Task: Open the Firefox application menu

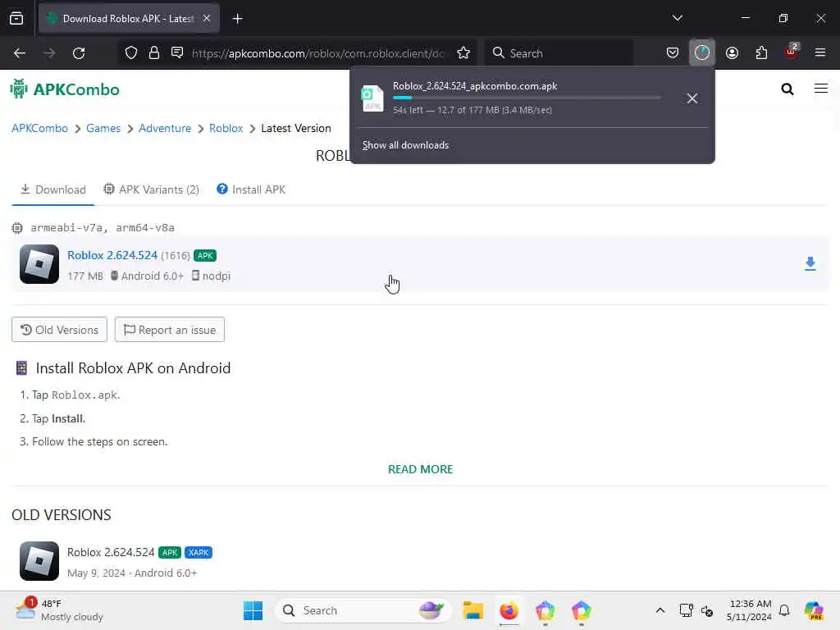Action: 820,53
